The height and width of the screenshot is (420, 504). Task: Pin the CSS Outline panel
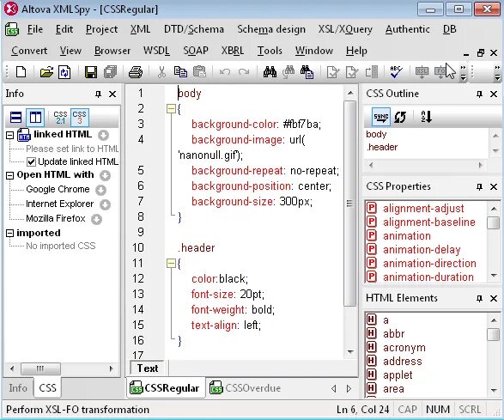(x=479, y=94)
